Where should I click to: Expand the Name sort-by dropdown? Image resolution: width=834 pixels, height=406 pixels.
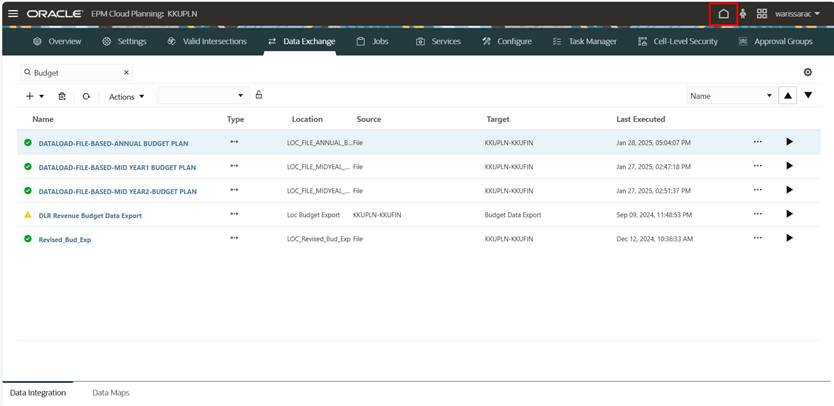[769, 96]
